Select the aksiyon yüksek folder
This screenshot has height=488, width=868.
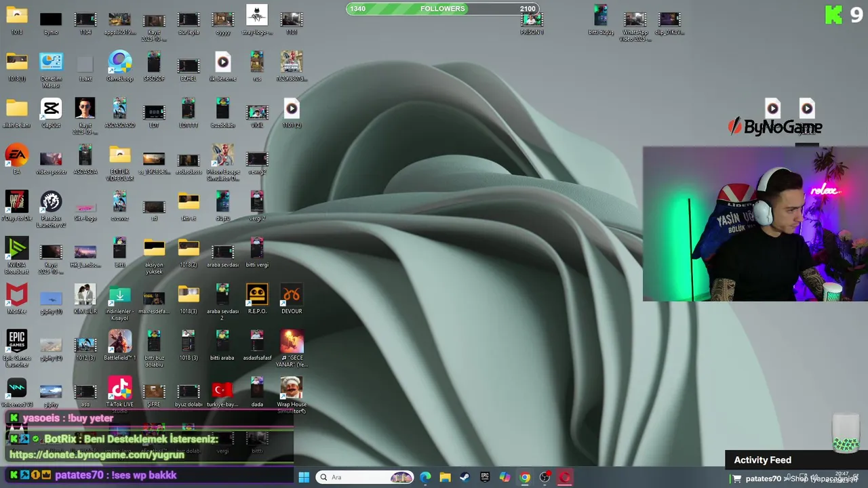tap(154, 256)
